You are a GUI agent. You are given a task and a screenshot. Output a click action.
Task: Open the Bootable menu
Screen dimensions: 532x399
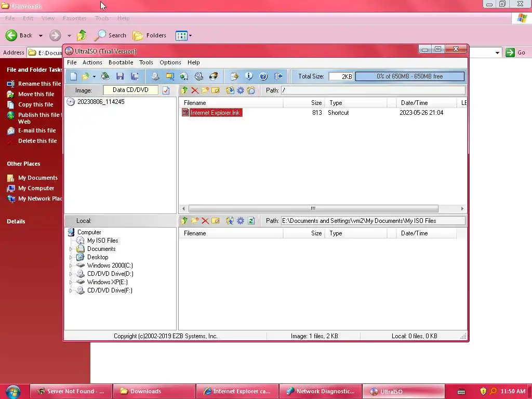(121, 62)
